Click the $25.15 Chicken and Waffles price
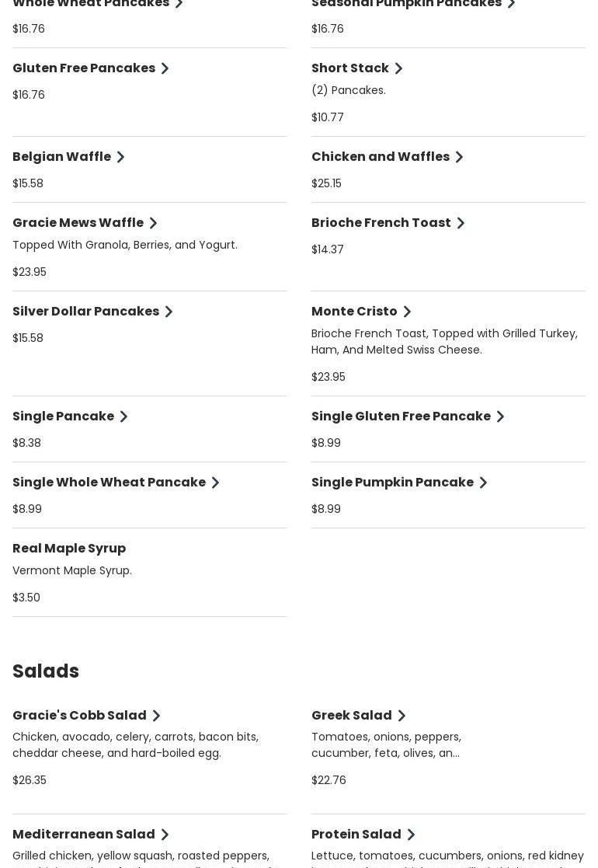The image size is (598, 868). [326, 183]
